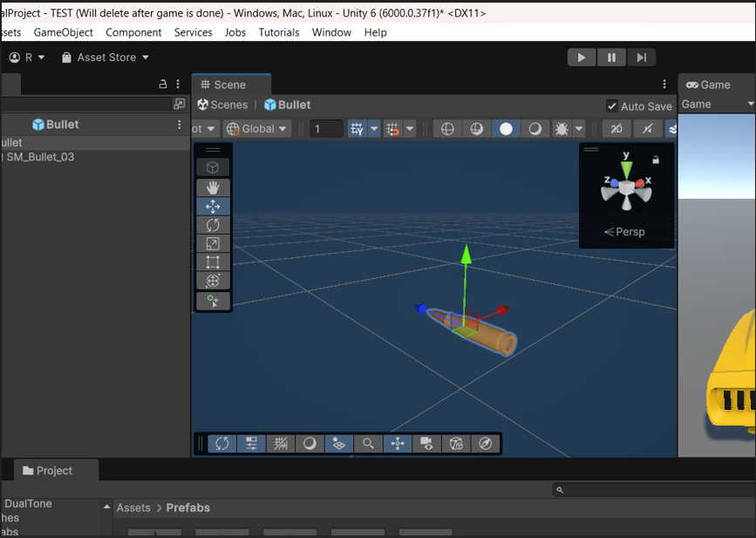Viewport: 756px width, 538px height.
Task: Open Asset Store dropdown
Action: (106, 58)
